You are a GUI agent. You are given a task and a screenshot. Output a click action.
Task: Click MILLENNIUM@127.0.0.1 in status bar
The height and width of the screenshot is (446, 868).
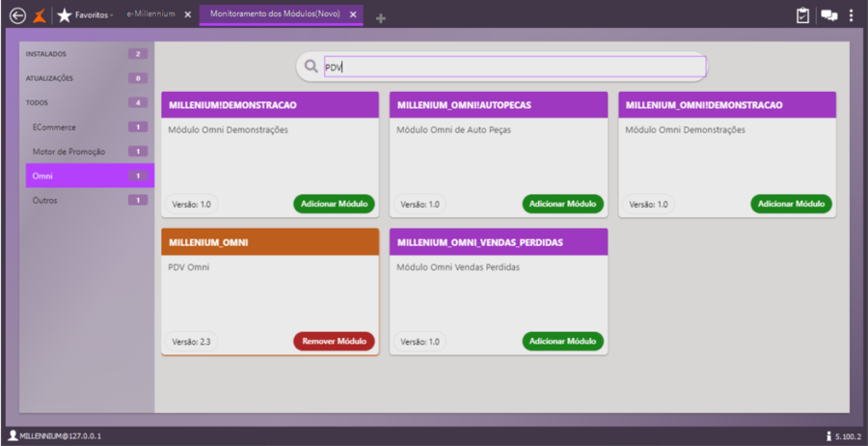[x=60, y=436]
